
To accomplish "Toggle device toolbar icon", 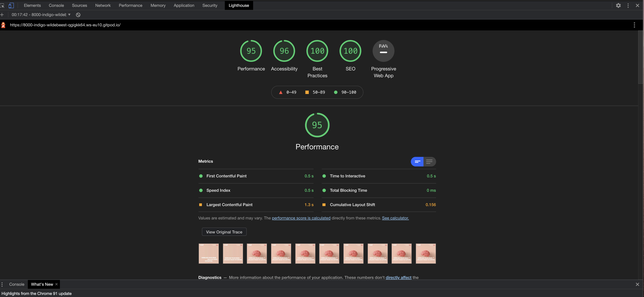I will click(x=11, y=5).
